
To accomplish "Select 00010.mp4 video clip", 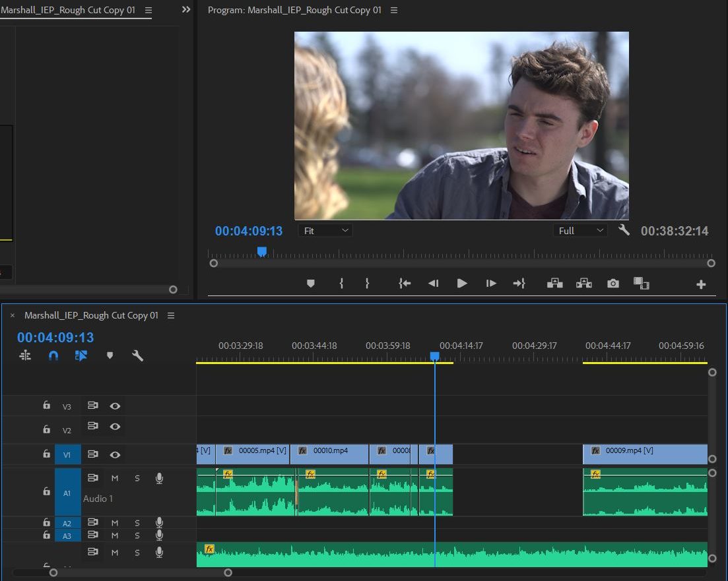I will [x=329, y=454].
